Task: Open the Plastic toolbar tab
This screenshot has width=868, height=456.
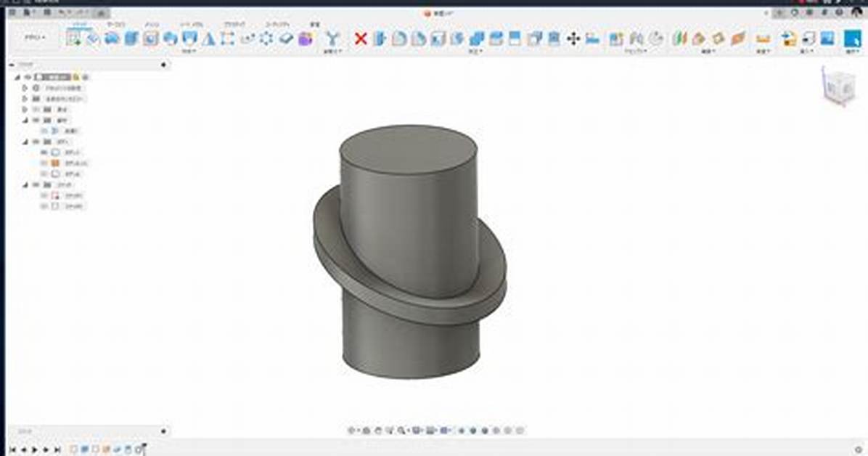Action: pyautogui.click(x=234, y=25)
